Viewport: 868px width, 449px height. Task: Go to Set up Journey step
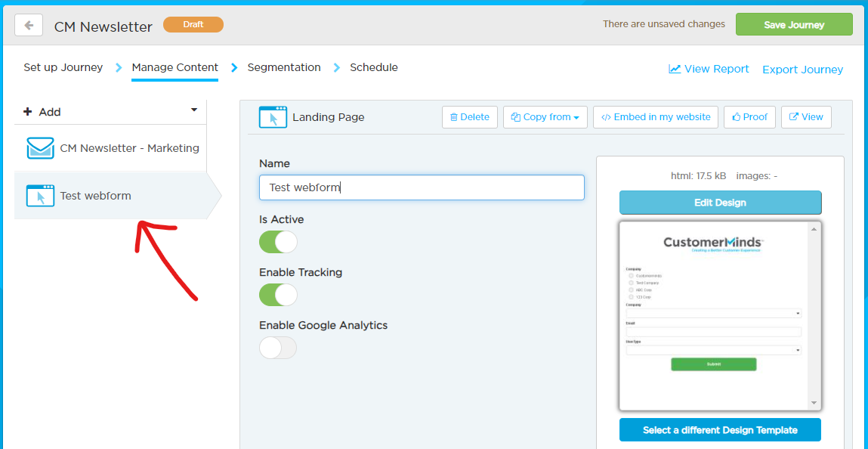click(x=63, y=67)
